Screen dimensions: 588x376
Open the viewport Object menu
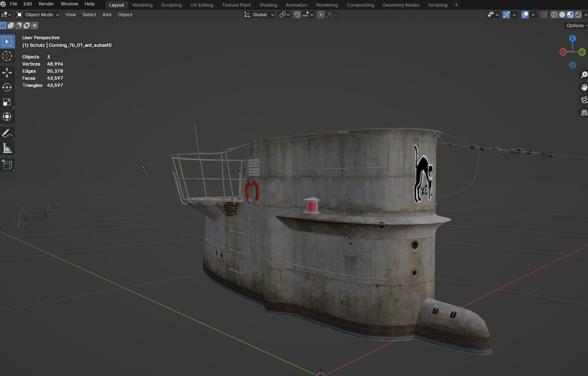tap(125, 15)
